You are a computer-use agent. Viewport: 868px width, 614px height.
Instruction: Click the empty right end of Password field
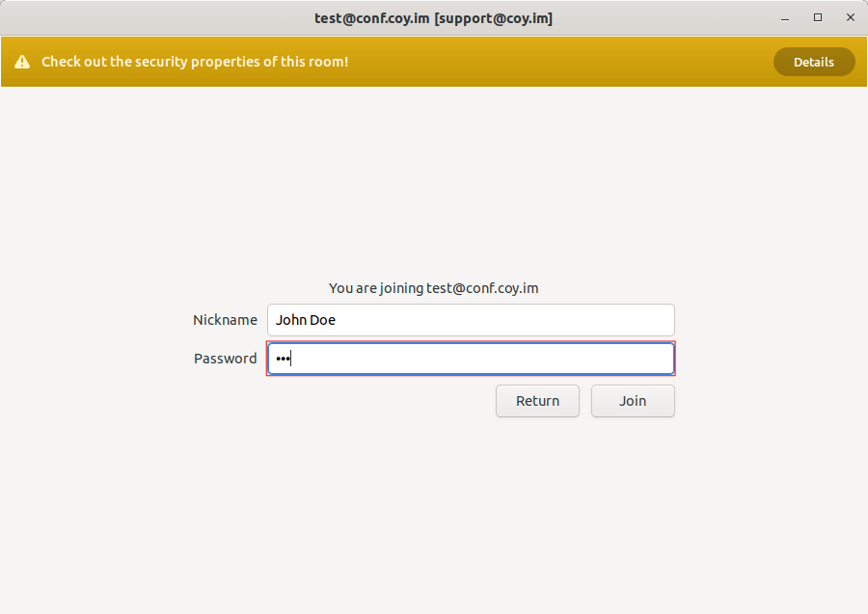(x=637, y=359)
